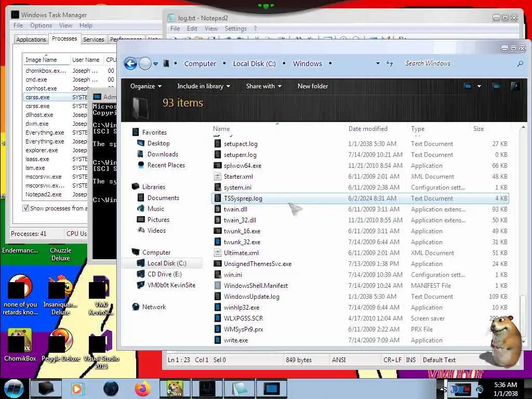The width and height of the screenshot is (532, 399).
Task: Toggle Show processes from all users checkbox
Action: pyautogui.click(x=25, y=208)
